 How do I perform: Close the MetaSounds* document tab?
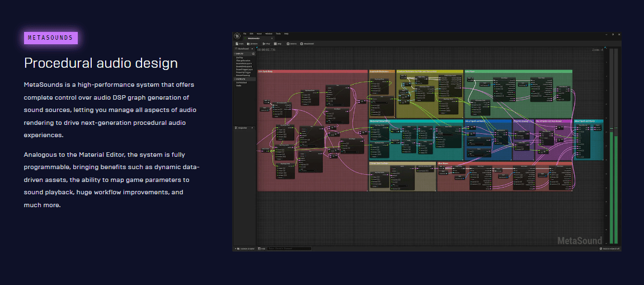272,38
